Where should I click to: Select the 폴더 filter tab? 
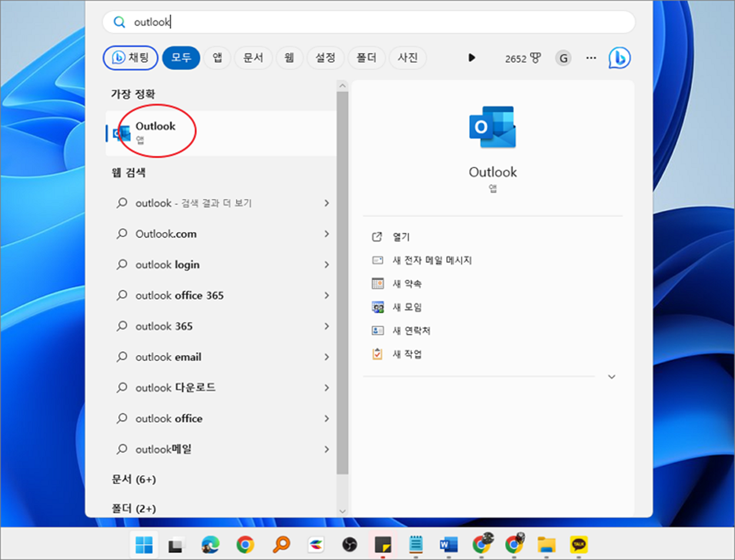tap(366, 58)
